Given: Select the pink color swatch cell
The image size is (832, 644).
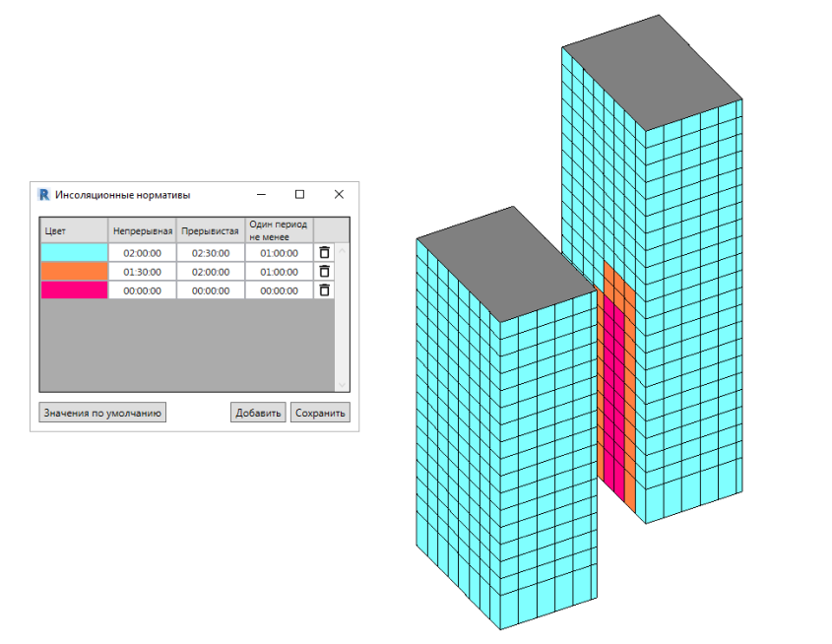Looking at the screenshot, I should pos(74,290).
